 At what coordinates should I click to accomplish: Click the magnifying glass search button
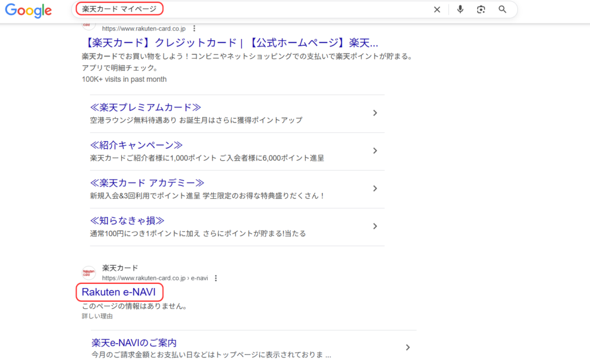[502, 9]
